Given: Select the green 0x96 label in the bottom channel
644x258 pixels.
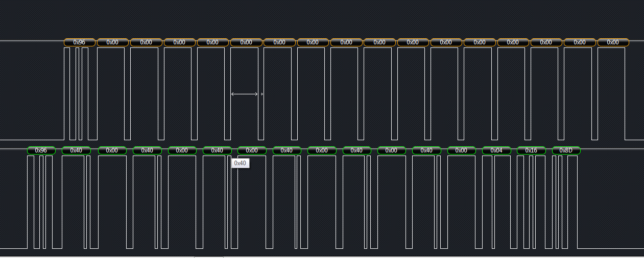Looking at the screenshot, I should point(41,150).
